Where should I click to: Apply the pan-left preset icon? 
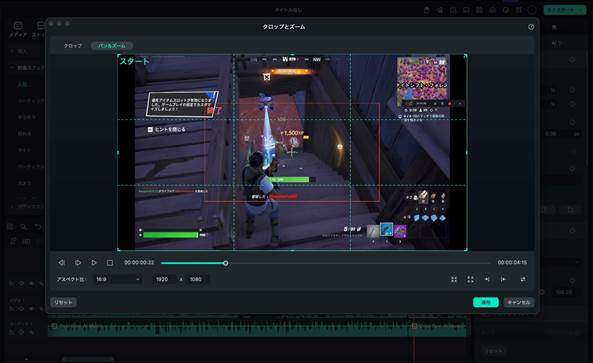[487, 279]
